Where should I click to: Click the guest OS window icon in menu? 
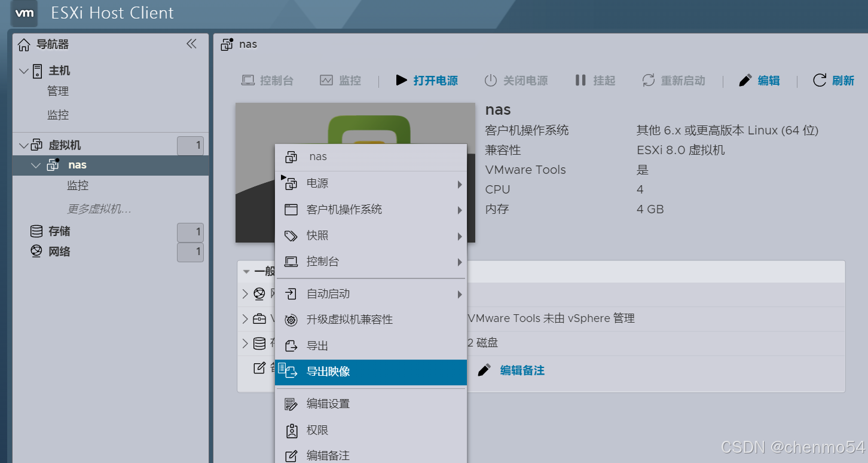pos(291,210)
